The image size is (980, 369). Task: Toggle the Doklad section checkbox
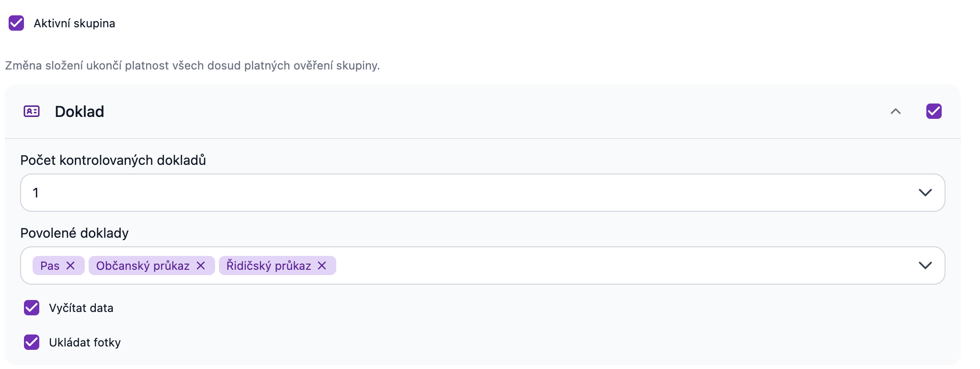point(934,111)
